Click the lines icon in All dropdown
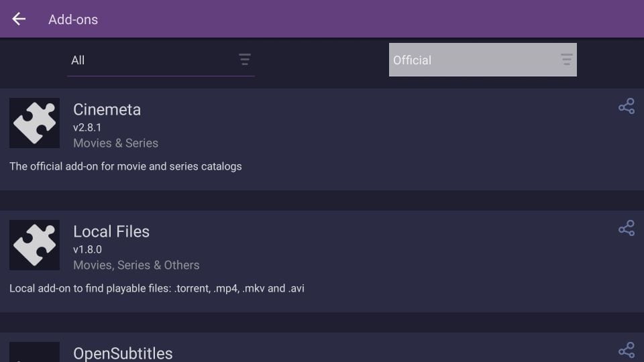 (x=245, y=60)
